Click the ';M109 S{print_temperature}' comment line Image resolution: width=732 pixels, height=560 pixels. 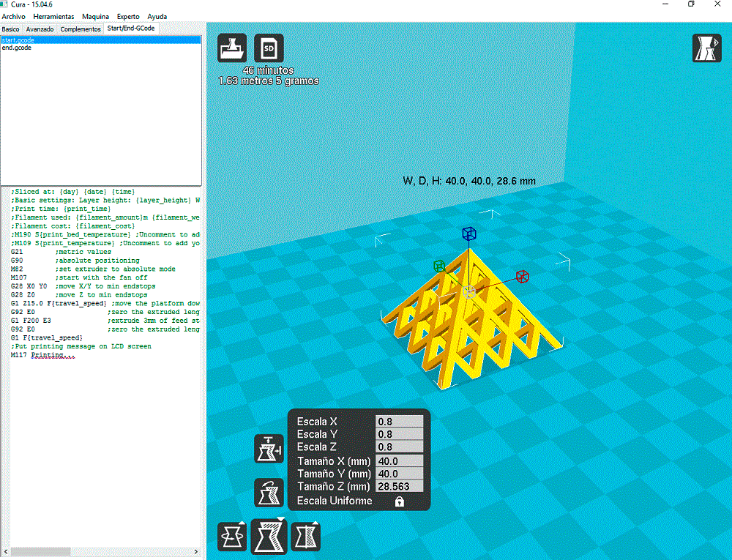click(105, 243)
